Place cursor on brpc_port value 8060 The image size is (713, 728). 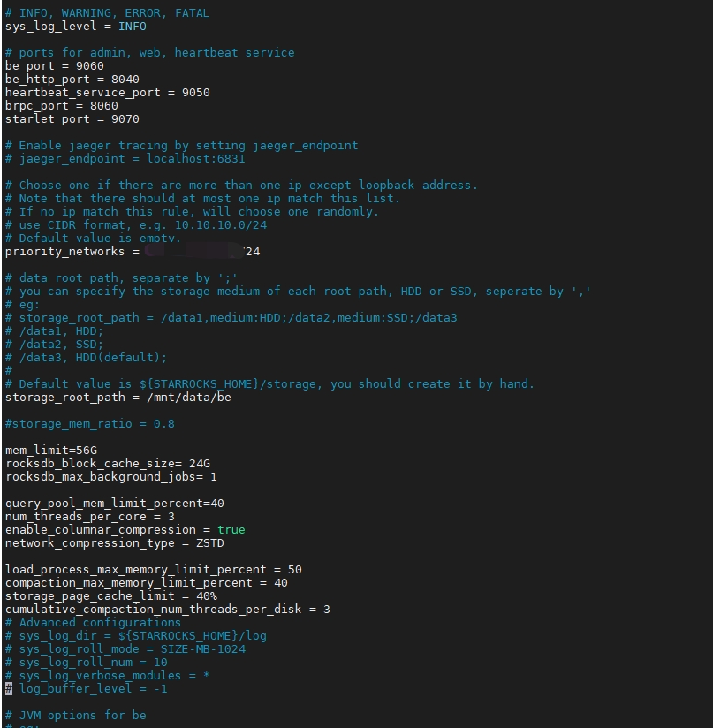[104, 106]
